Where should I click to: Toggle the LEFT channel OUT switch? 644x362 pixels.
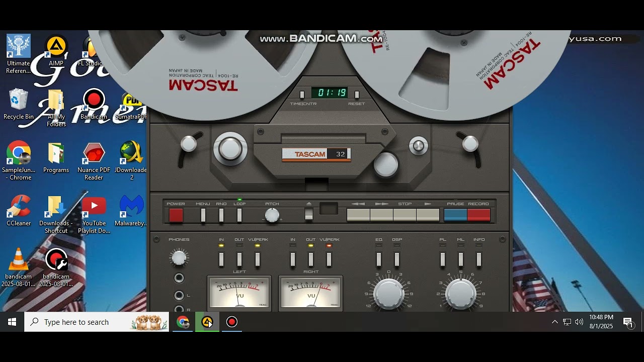pyautogui.click(x=239, y=259)
